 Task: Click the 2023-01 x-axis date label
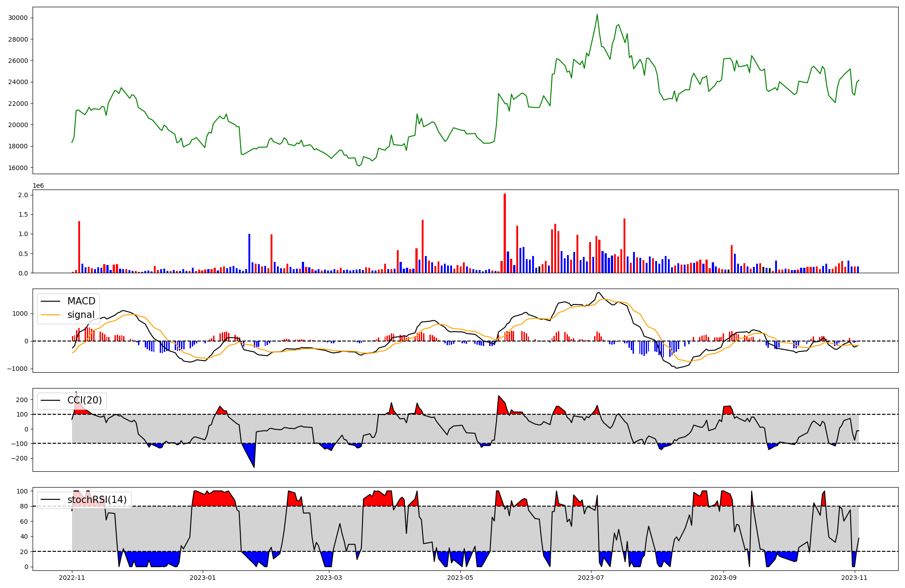[x=202, y=578]
